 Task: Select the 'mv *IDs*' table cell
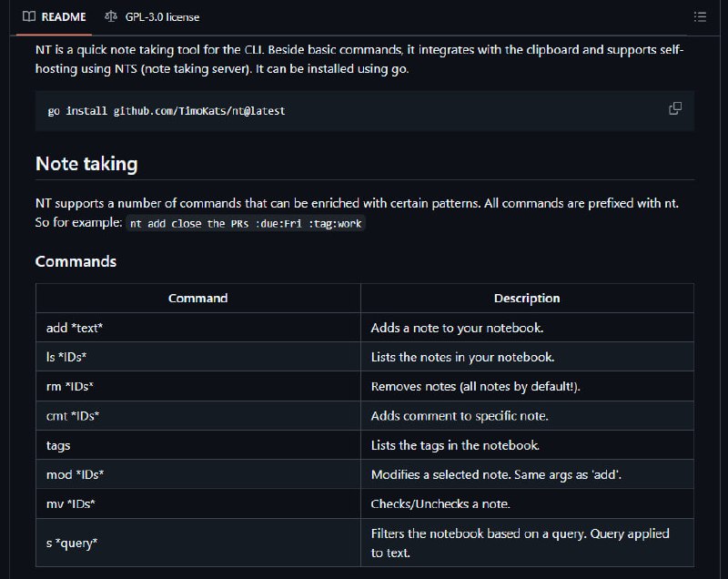pos(198,503)
